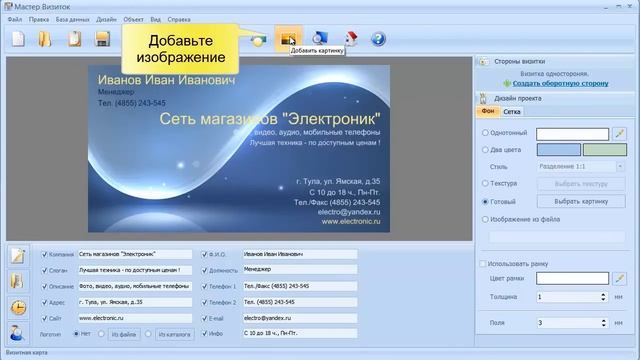Click the clipboard templates toolbar icon
The image size is (640, 360).
pyautogui.click(x=74, y=39)
